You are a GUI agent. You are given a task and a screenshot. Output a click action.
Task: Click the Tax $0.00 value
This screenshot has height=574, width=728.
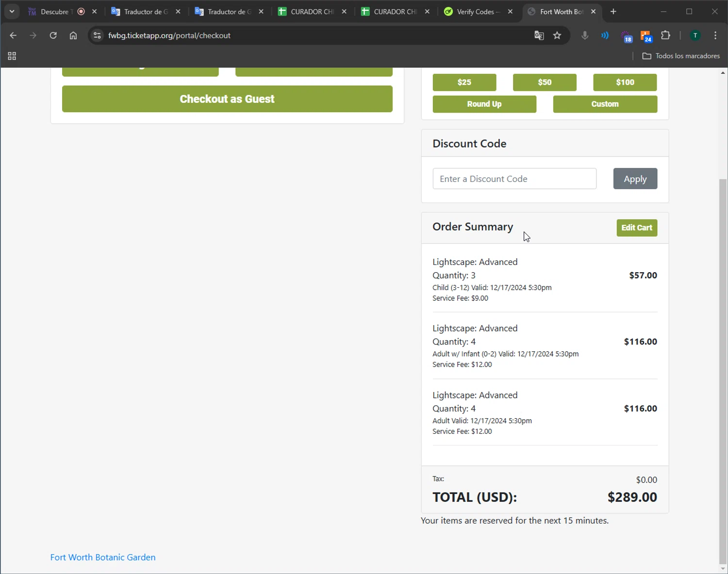646,479
